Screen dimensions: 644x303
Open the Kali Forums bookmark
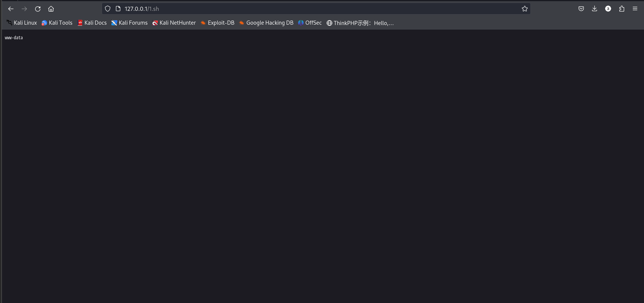tap(129, 23)
